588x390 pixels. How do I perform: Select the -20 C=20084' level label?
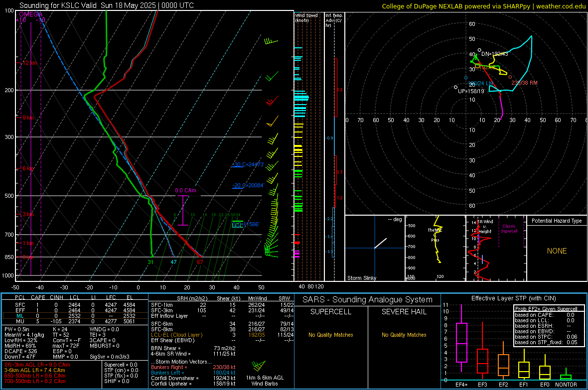pyautogui.click(x=248, y=185)
